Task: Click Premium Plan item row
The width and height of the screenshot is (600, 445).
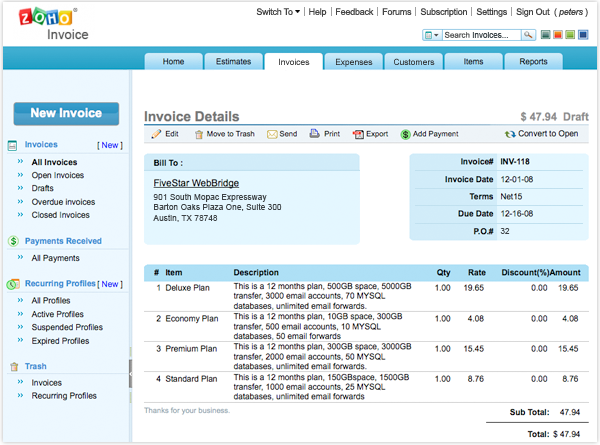Action: click(366, 357)
